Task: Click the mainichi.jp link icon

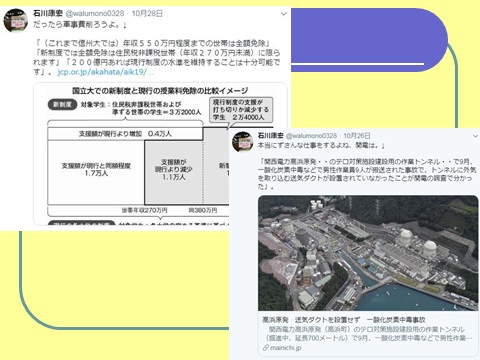Action: point(265,348)
